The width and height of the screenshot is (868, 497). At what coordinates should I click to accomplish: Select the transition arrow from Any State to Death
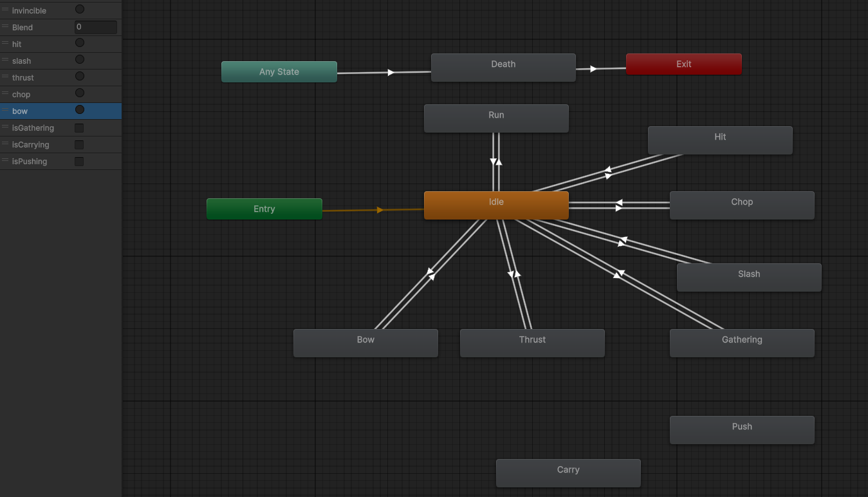click(x=391, y=73)
